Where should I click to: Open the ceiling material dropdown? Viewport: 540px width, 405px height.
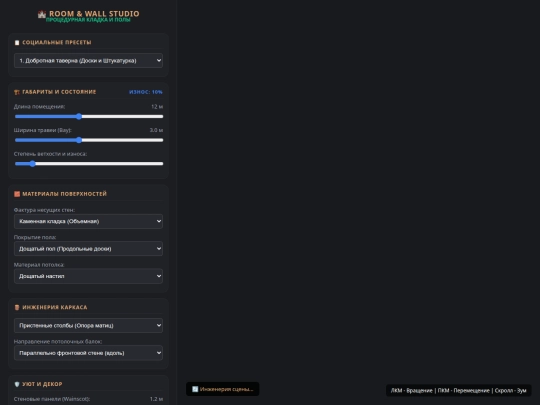[88, 276]
